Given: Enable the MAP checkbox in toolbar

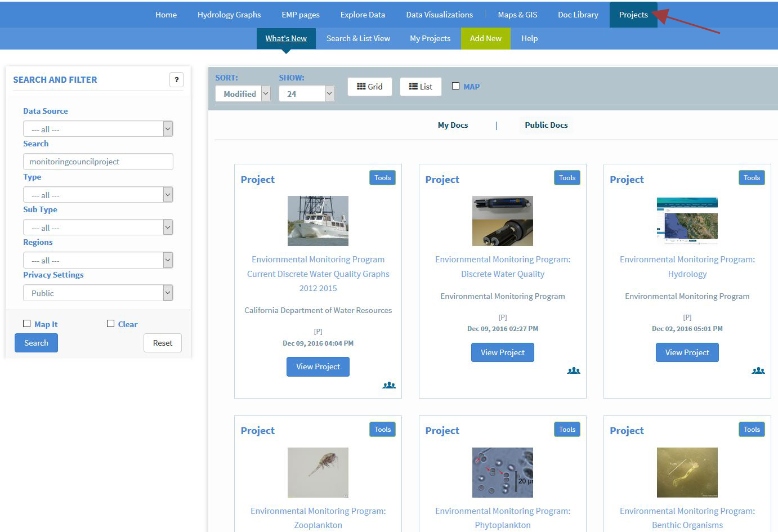Looking at the screenshot, I should 456,86.
